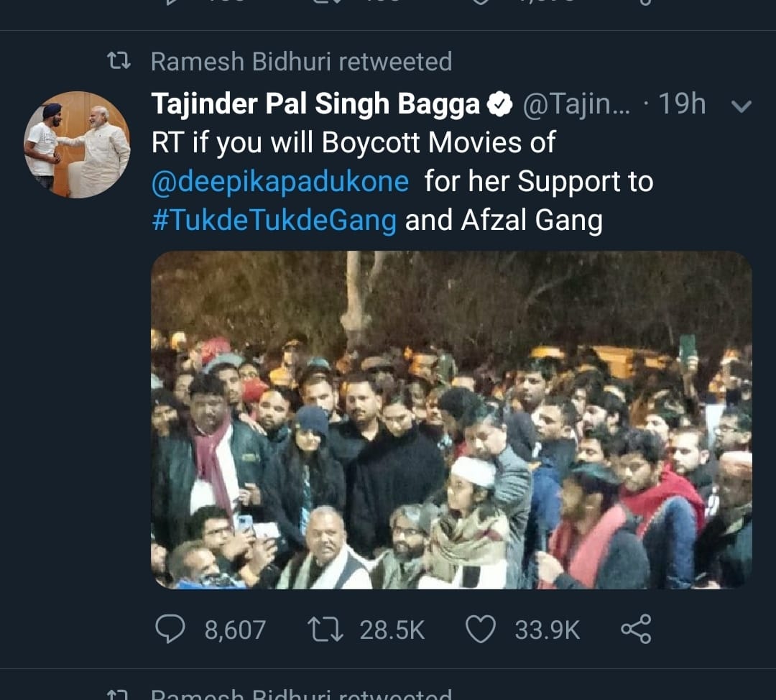Tap the share icon under the tweet
The height and width of the screenshot is (700, 776).
coord(636,630)
